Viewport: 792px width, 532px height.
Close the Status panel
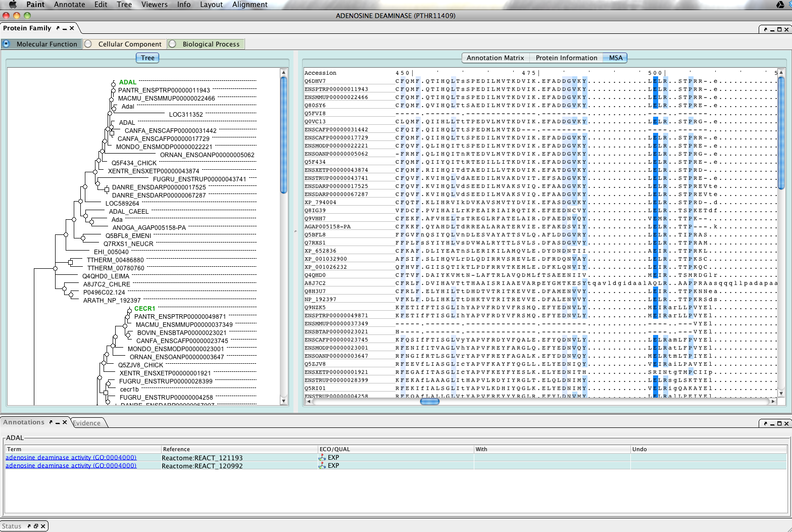(x=43, y=526)
